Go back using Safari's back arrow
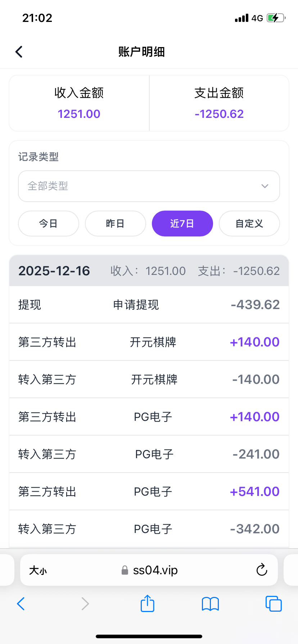298x644 pixels. 21,604
